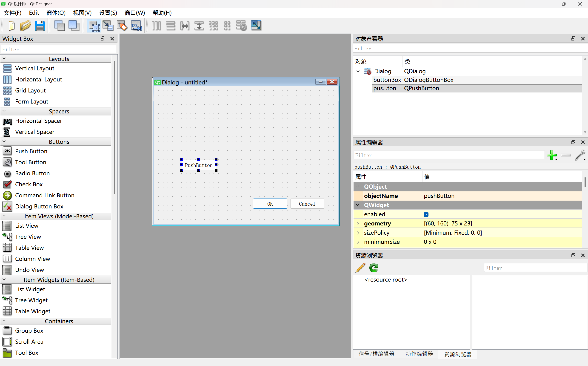
Task: Click the Cancel button in the dialog
Action: [x=307, y=204]
